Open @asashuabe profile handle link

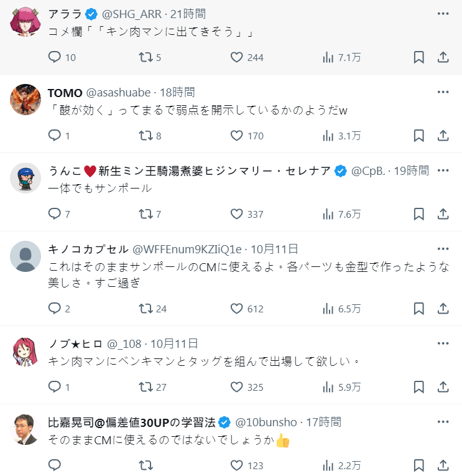tap(118, 92)
